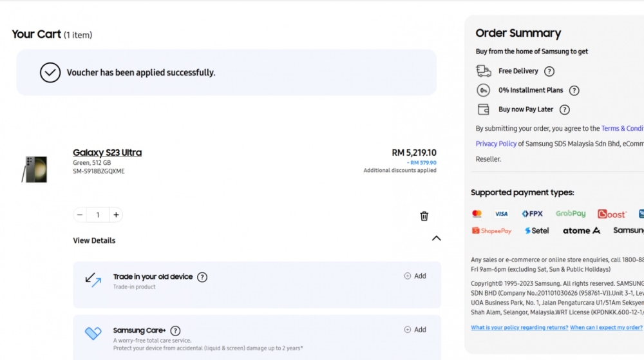Click the Galaxy S23 Ultra product thumbnail
This screenshot has height=360, width=644.
click(35, 169)
